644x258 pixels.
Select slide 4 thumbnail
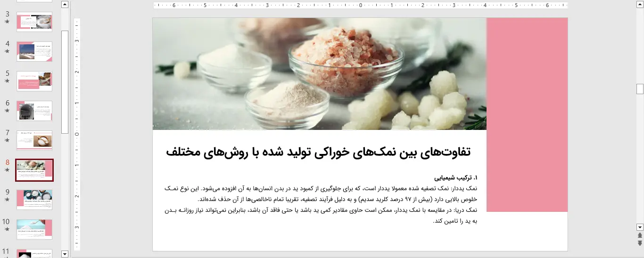coord(34,51)
